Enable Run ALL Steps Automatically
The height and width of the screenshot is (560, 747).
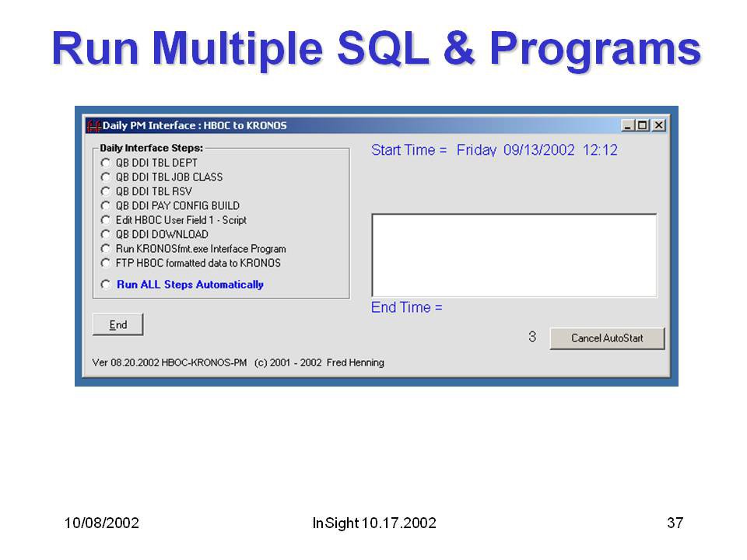pyautogui.click(x=106, y=285)
